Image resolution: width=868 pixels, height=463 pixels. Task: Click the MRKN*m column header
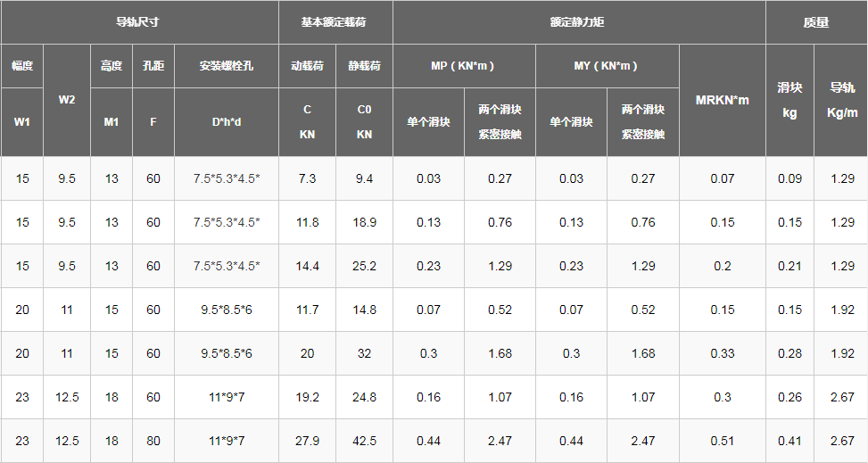click(722, 100)
